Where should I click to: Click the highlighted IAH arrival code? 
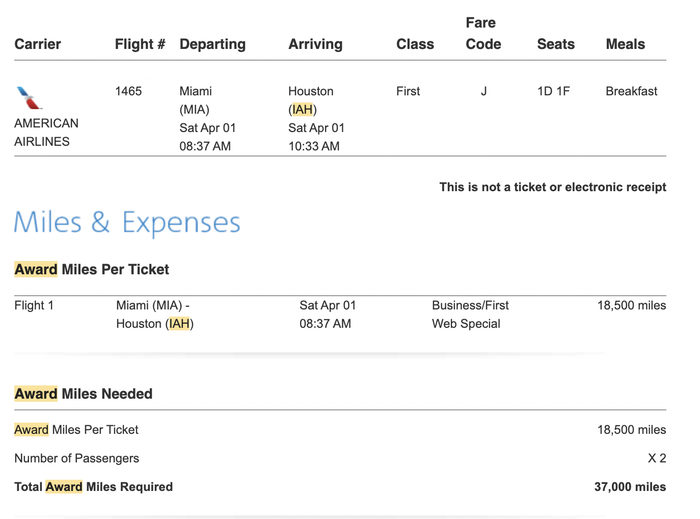(303, 109)
